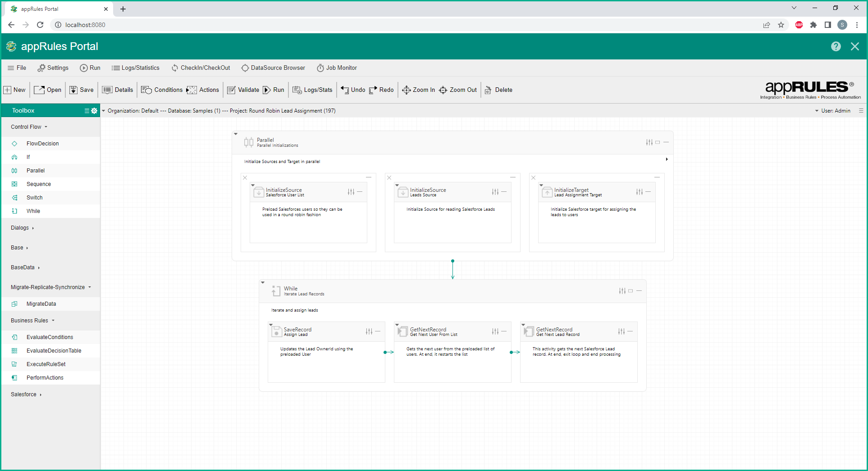Screen dimensions: 868x471
Task: Select EvaluateDecisionTable in the Toolbox
Action: tap(54, 351)
